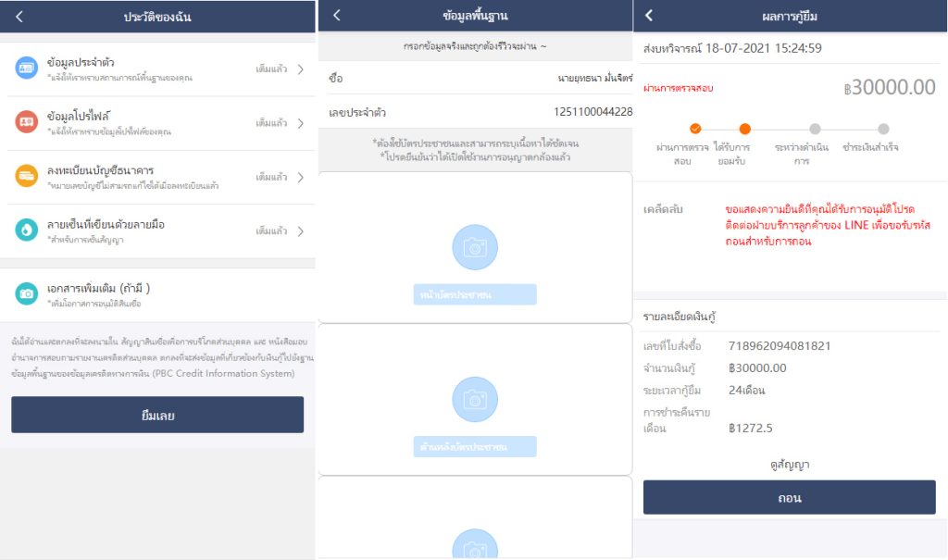Click the ยืมเลย borrow button
Image resolution: width=948 pixels, height=560 pixels.
157,415
